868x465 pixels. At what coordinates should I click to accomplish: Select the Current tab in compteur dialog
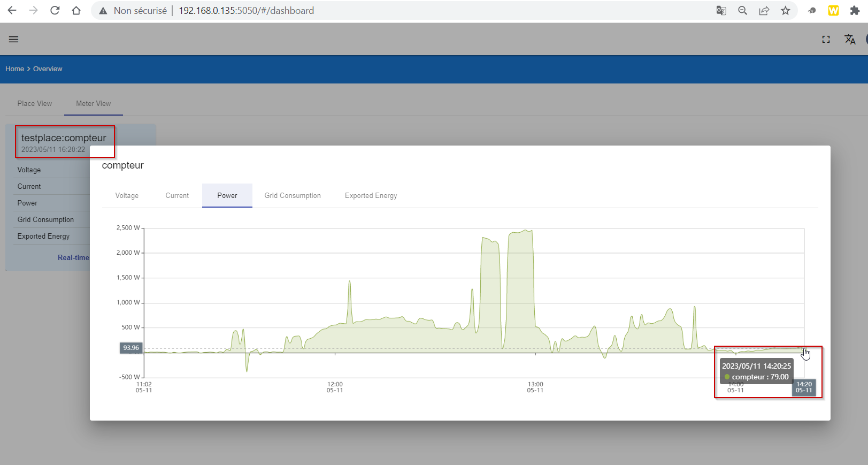coord(177,195)
